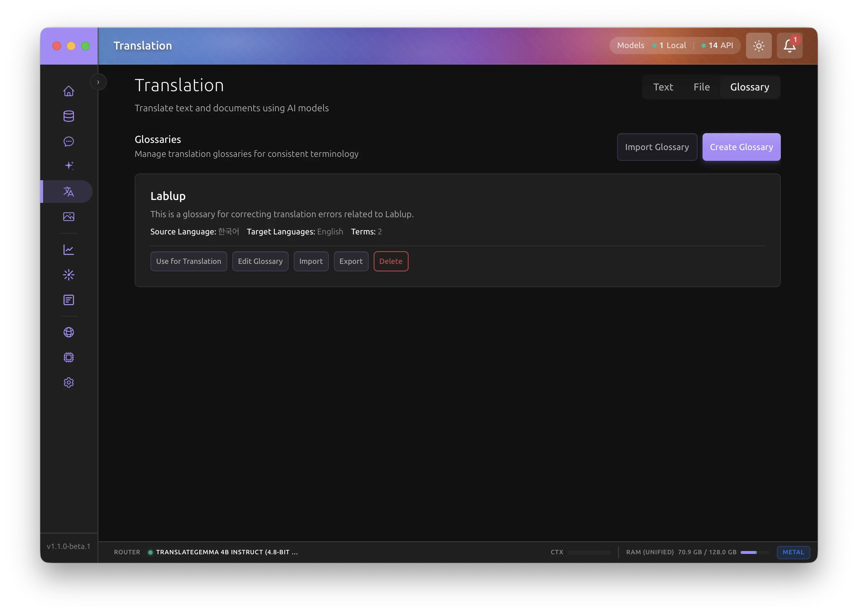Image resolution: width=858 pixels, height=616 pixels.
Task: Expand the sidebar with chevron arrow
Action: click(x=98, y=82)
